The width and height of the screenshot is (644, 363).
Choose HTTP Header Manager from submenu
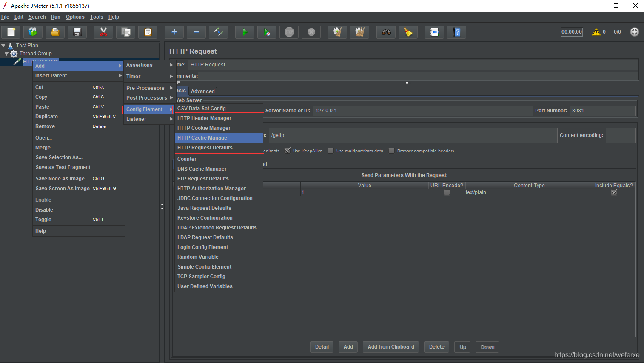(x=219, y=118)
